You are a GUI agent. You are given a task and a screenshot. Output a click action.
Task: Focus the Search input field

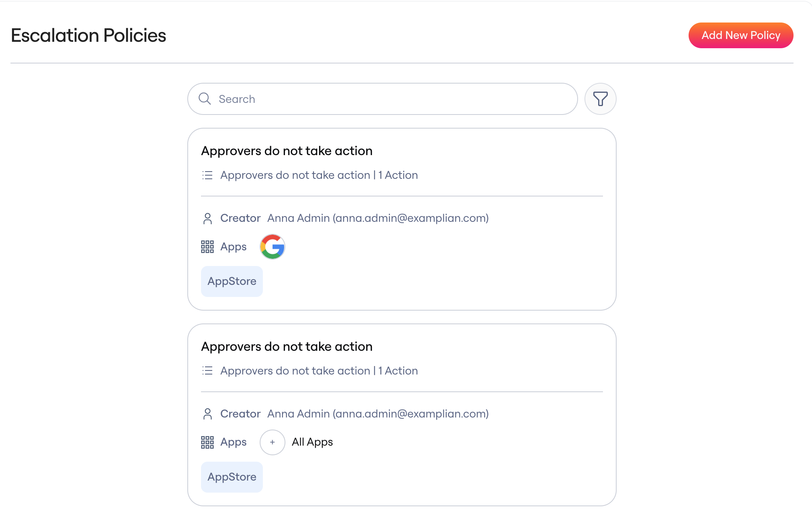click(x=383, y=99)
